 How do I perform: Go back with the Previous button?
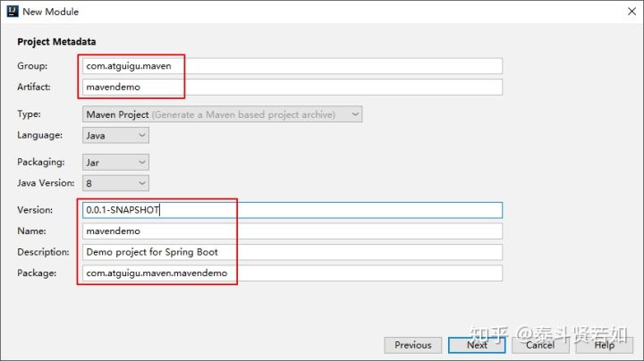(412, 345)
